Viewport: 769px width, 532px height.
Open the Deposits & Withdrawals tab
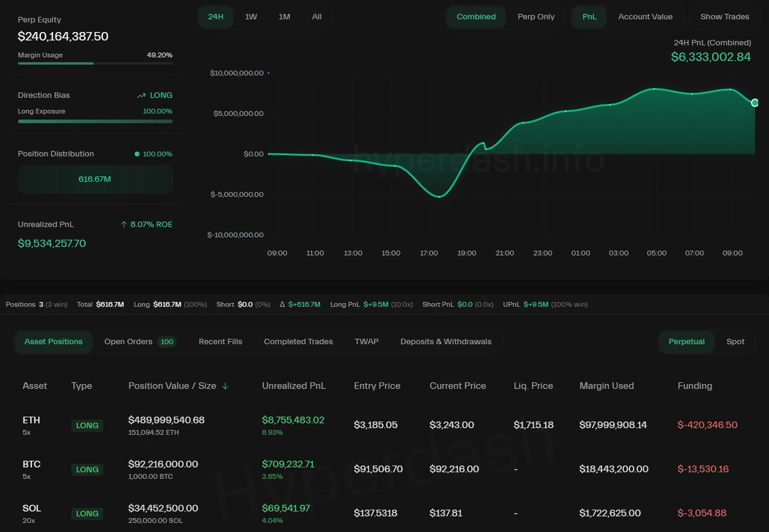446,342
